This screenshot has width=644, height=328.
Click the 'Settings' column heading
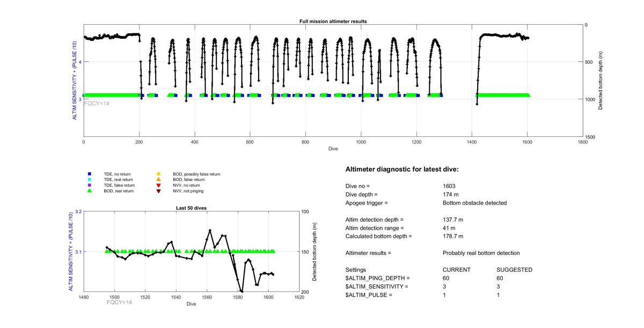pyautogui.click(x=356, y=270)
